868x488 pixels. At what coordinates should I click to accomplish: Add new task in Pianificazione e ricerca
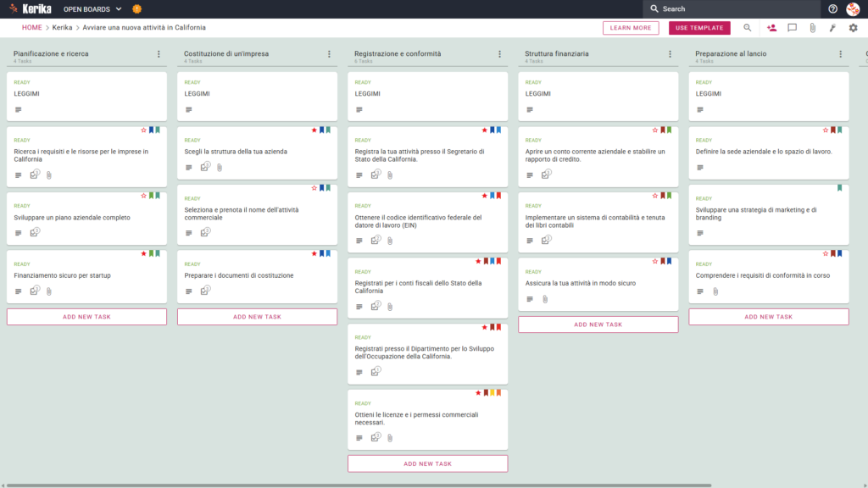point(87,317)
